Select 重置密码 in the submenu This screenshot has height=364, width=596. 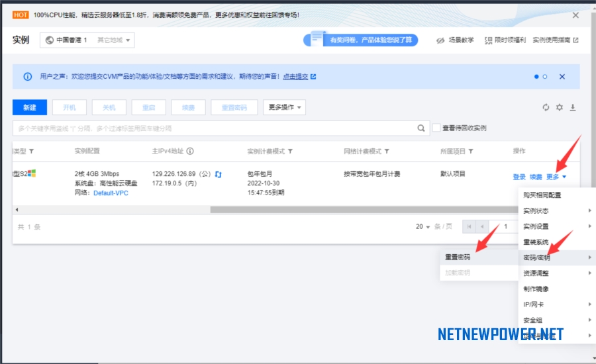[x=479, y=257]
